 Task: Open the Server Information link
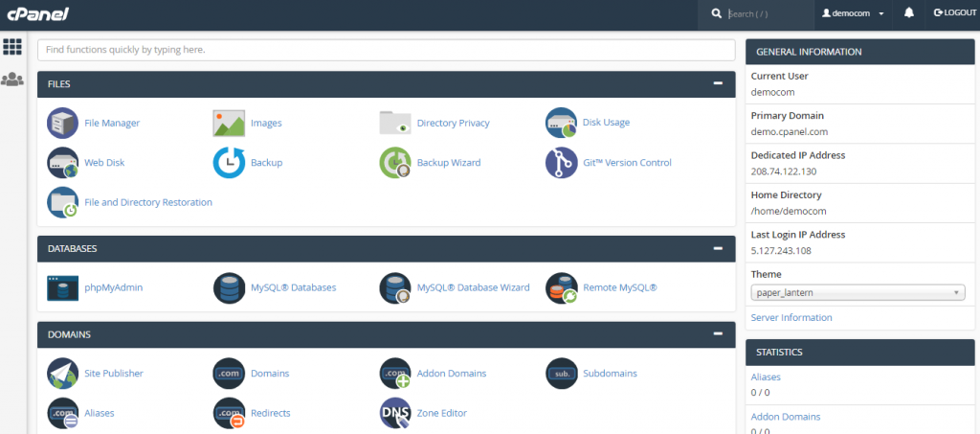coord(791,317)
